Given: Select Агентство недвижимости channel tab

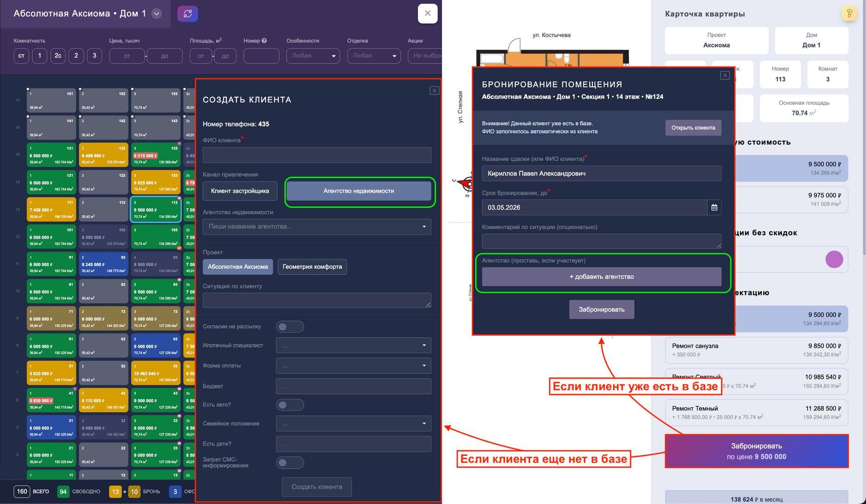Looking at the screenshot, I should coord(359,191).
